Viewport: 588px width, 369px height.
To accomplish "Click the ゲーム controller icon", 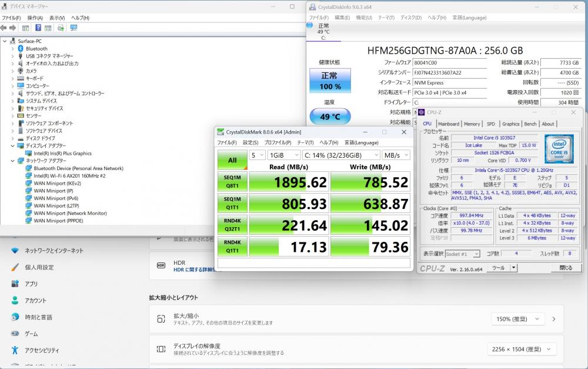I will [15, 333].
